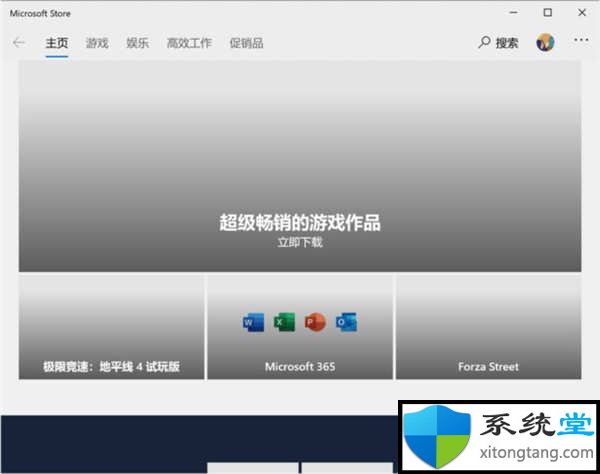The height and width of the screenshot is (474, 600).
Task: Open the 超级畅销的游戏作品 banner
Action: tap(300, 166)
